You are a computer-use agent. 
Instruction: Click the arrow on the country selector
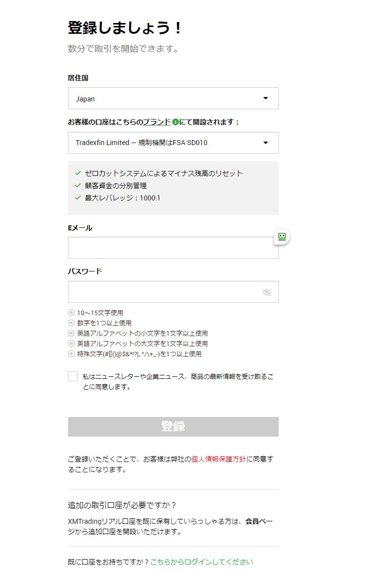(x=265, y=98)
